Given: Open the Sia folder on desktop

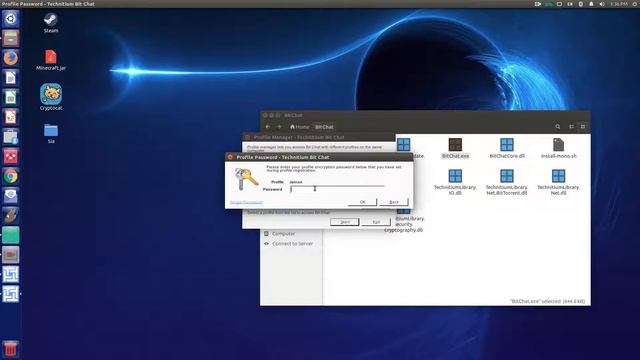Looking at the screenshot, I should pos(51,133).
